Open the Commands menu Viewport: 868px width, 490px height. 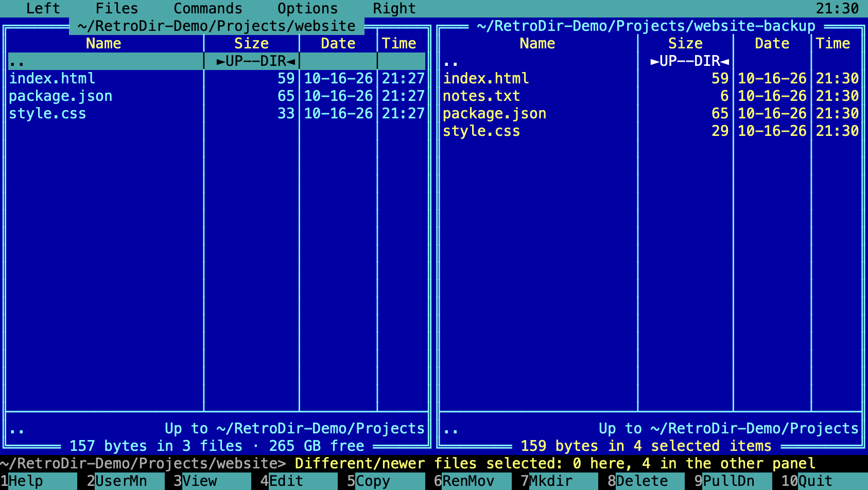(208, 9)
